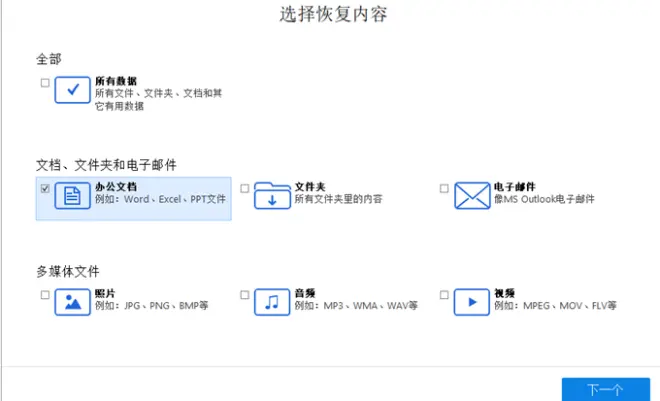This screenshot has height=401, width=660.
Task: Click the 文档、文件夹和电子邮件 section heading
Action: click(x=106, y=165)
